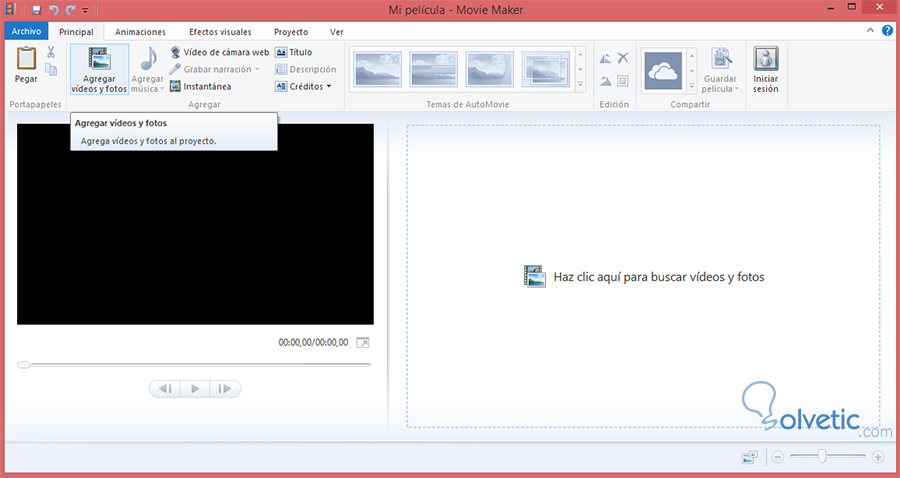Click the 00:00,00/00:00,00 time display
Screen dimensions: 900x478
pos(313,343)
